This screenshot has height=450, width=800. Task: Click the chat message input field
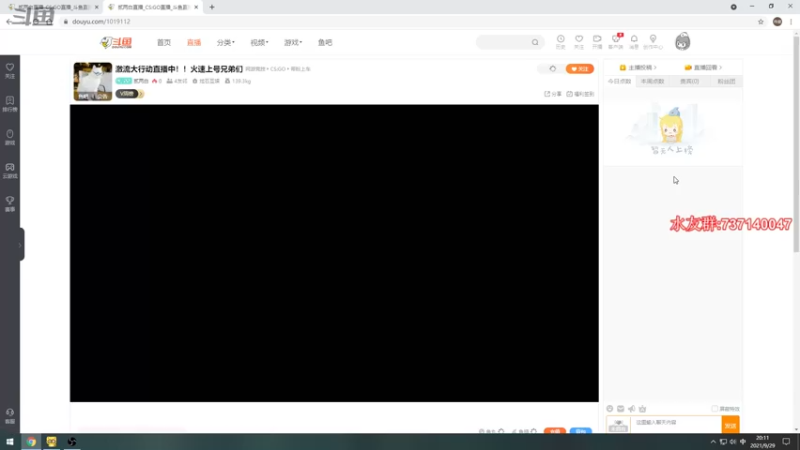(676, 423)
